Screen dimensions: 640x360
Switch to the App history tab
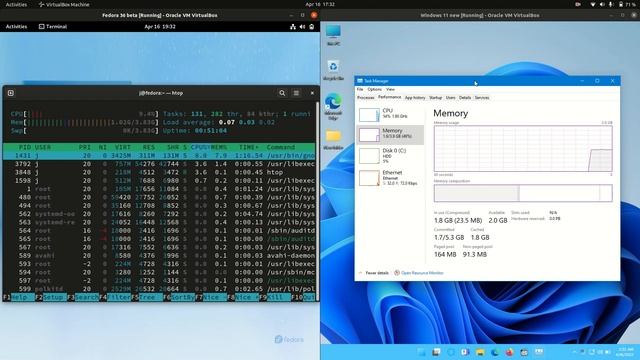[x=415, y=98]
